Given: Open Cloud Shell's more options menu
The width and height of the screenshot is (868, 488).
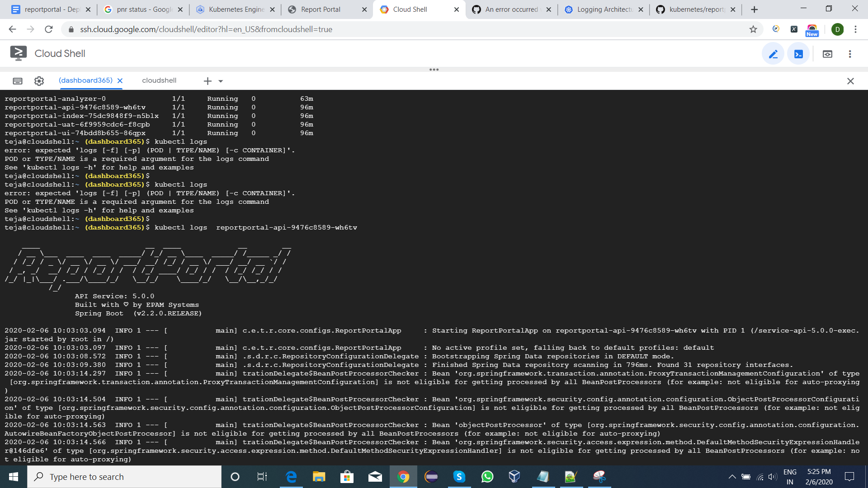Looking at the screenshot, I should (x=850, y=53).
